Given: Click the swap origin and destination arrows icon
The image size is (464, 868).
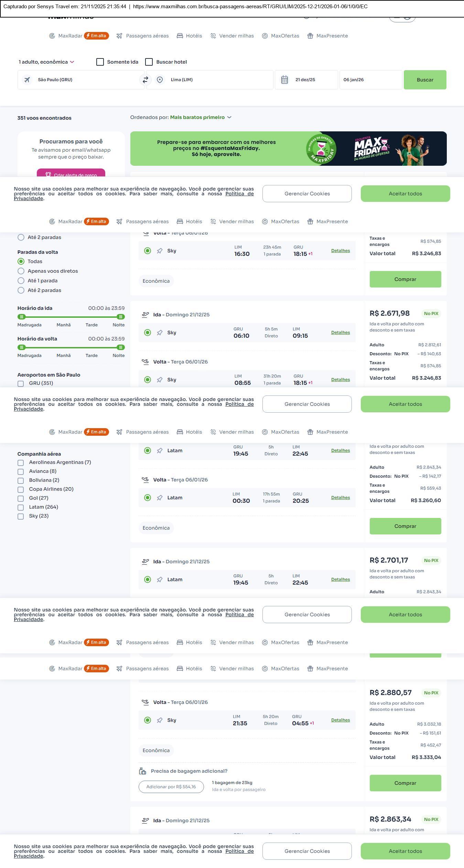Looking at the screenshot, I should [145, 80].
